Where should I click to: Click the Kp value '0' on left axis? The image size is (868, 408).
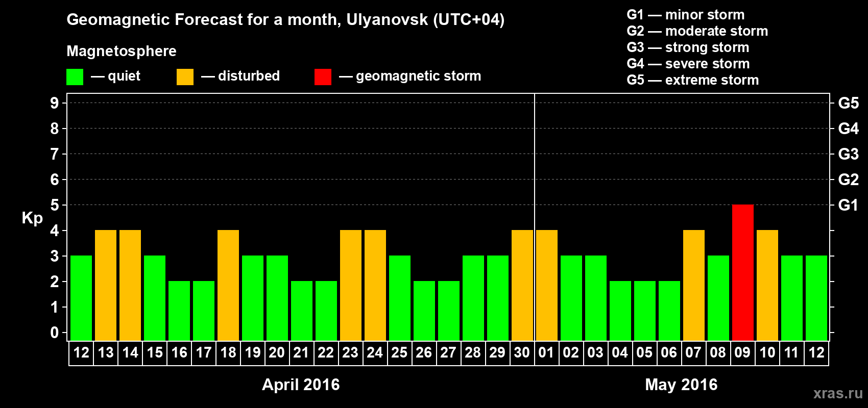pyautogui.click(x=55, y=333)
